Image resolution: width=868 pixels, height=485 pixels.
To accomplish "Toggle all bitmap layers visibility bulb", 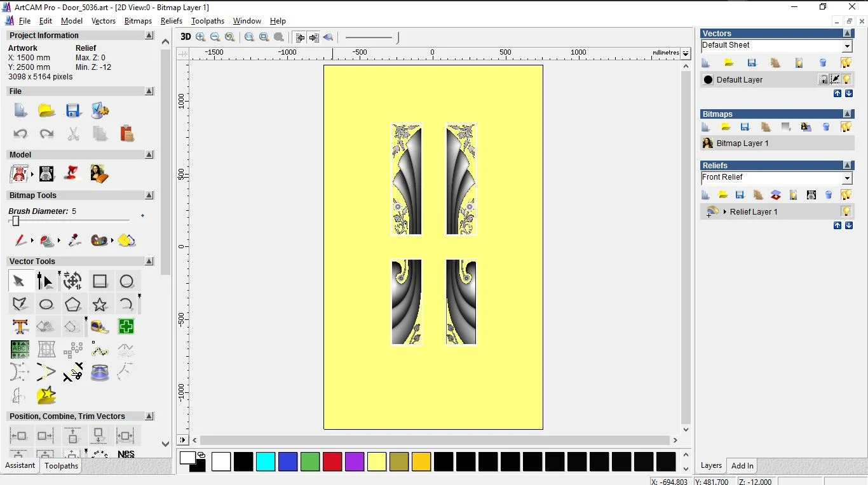I will tap(847, 126).
